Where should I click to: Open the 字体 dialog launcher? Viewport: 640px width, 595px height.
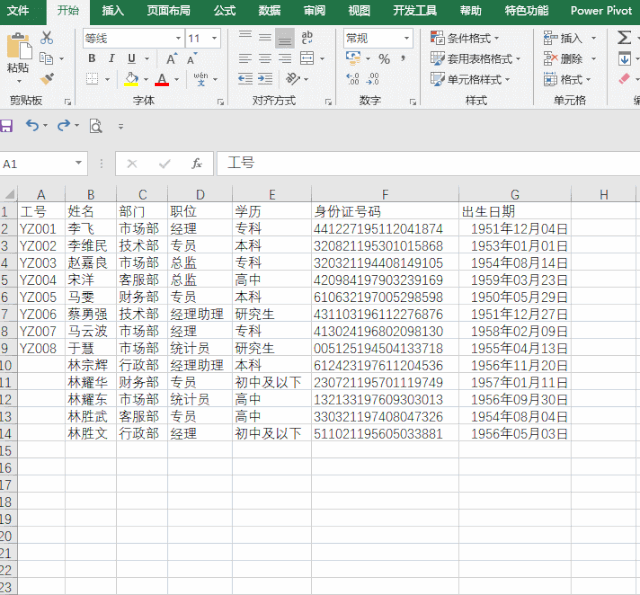pyautogui.click(x=220, y=102)
